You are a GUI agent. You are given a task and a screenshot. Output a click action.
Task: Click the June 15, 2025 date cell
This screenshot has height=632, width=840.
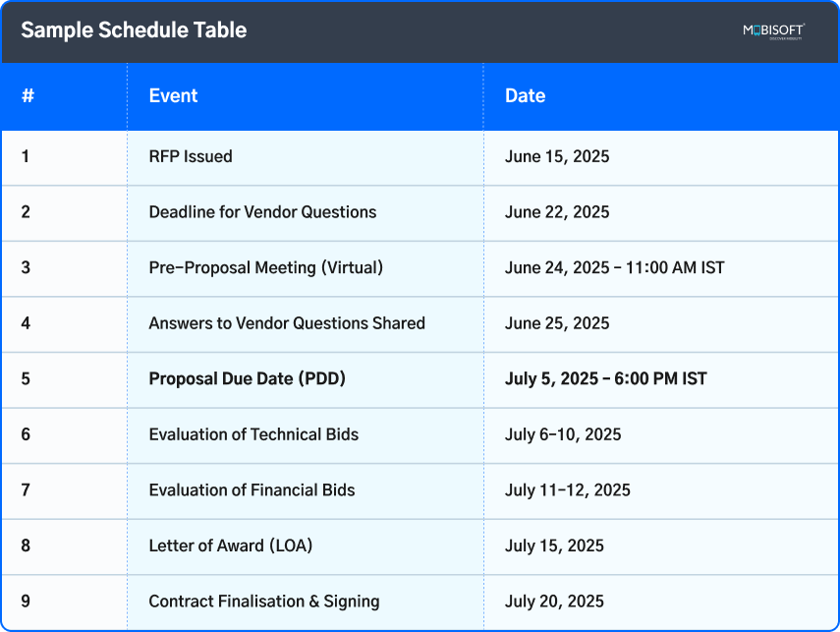coord(557,156)
